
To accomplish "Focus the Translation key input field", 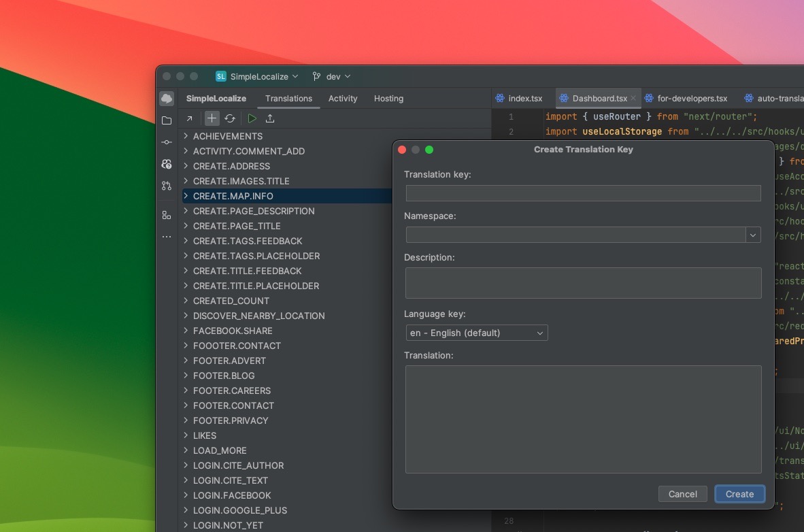I will (x=583, y=193).
